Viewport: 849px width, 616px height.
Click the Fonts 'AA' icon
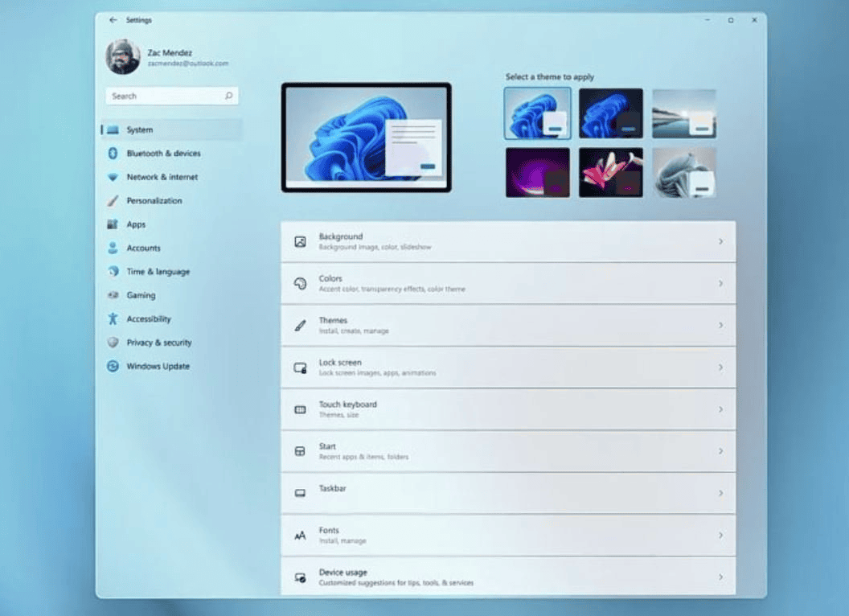(x=301, y=534)
